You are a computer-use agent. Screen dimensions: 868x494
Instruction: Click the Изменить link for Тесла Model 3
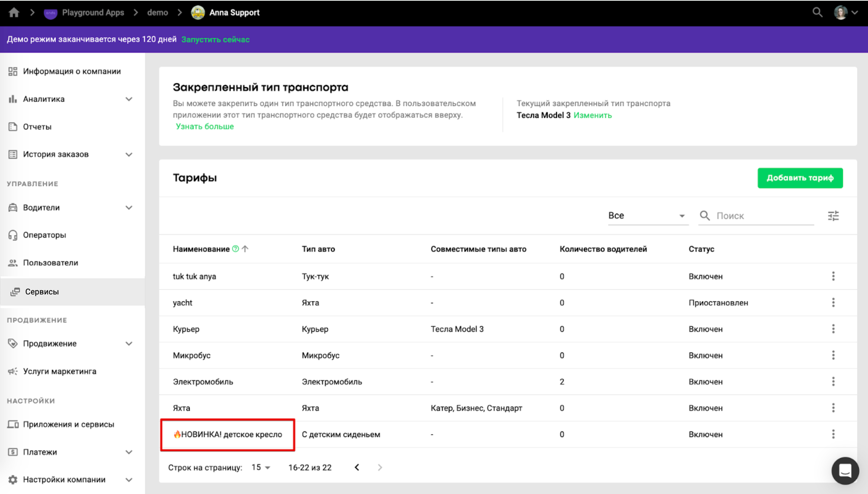tap(592, 115)
